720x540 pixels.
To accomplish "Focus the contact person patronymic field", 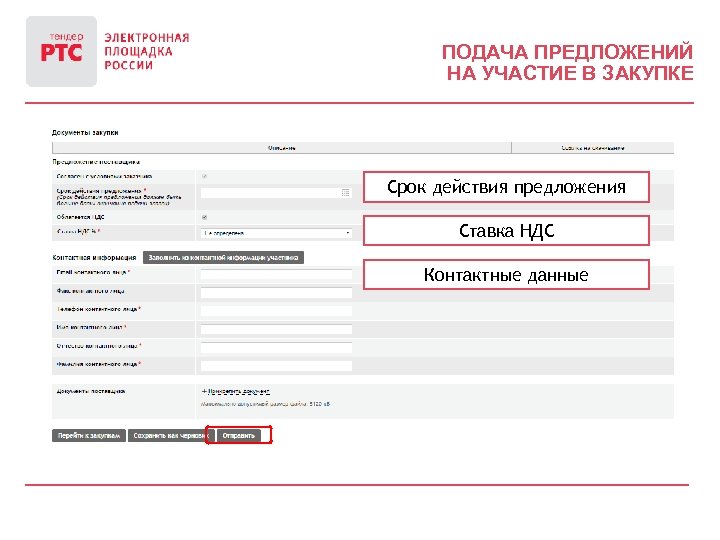I will 276,348.
